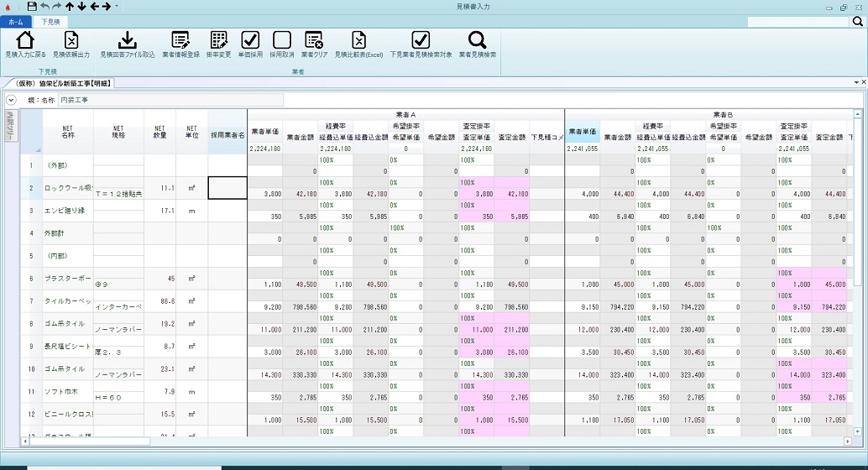Close the document tab with X
The image size is (868, 470).
point(864,82)
